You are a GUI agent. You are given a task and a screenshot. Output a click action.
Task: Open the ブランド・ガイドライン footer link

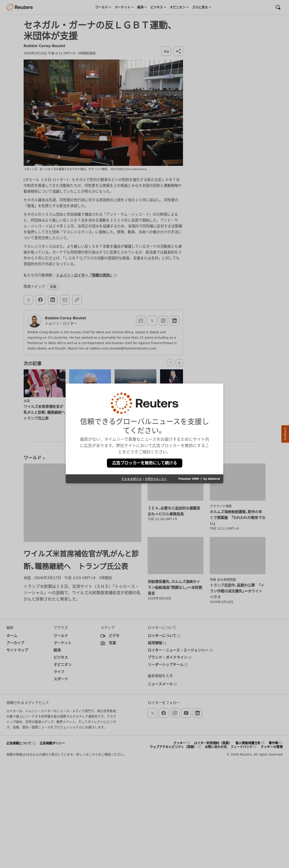[x=169, y=657]
